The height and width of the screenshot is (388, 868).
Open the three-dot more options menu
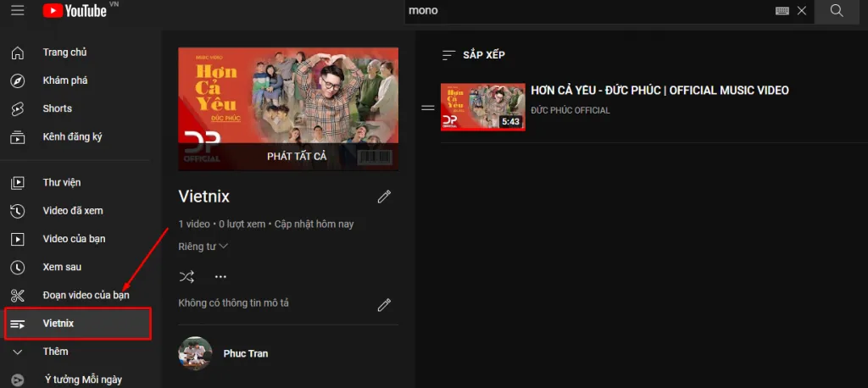(x=220, y=277)
